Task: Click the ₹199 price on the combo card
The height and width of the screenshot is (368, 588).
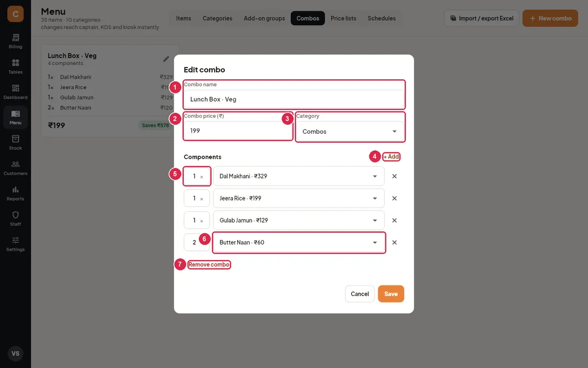Action: [57, 125]
